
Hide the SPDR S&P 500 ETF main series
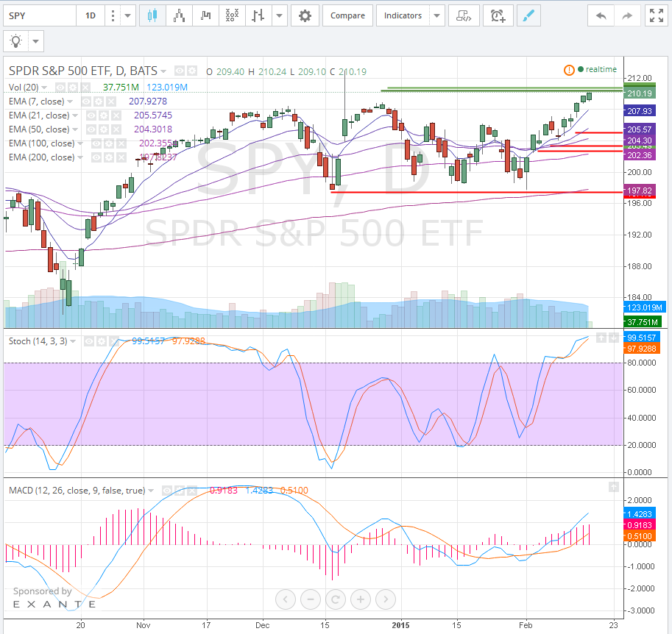click(x=180, y=71)
